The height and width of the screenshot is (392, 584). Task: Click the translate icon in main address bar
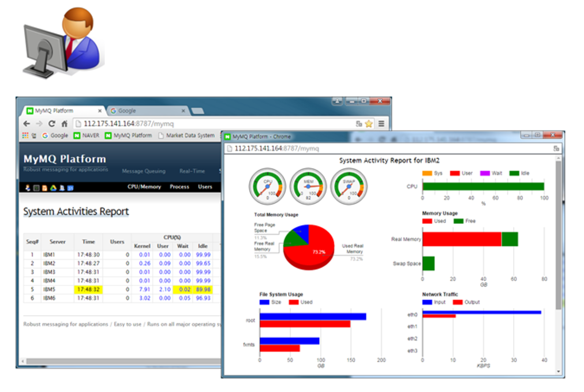[359, 124]
